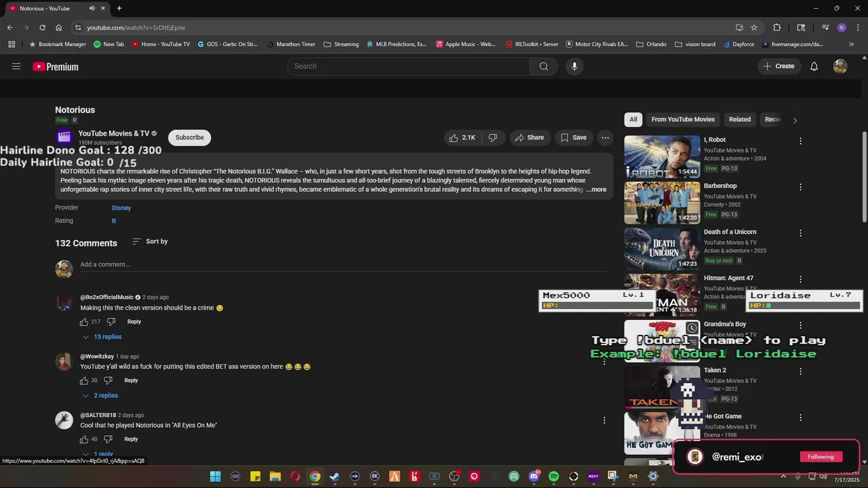The height and width of the screenshot is (488, 868).
Task: Open Spotify from taskbar
Action: coord(553,476)
